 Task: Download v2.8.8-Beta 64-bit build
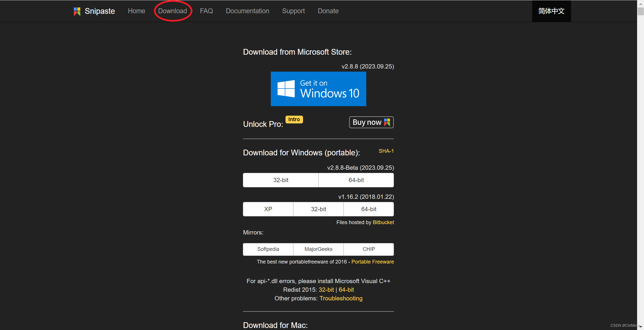coord(356,180)
